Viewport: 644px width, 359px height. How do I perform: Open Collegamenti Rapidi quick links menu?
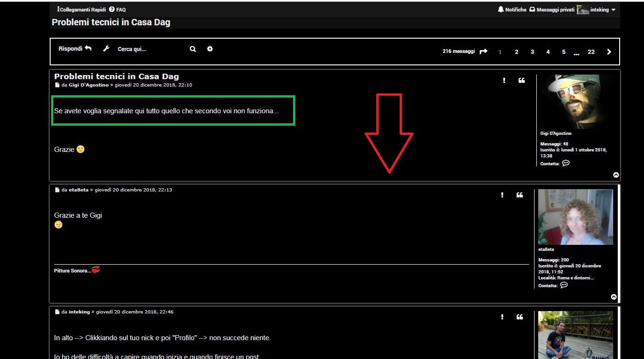coord(81,10)
